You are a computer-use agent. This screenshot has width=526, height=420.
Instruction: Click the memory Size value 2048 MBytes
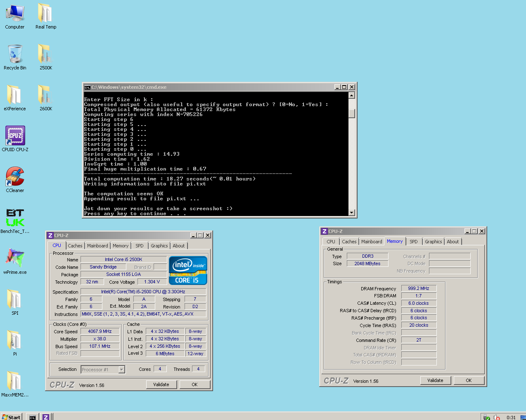(367, 263)
